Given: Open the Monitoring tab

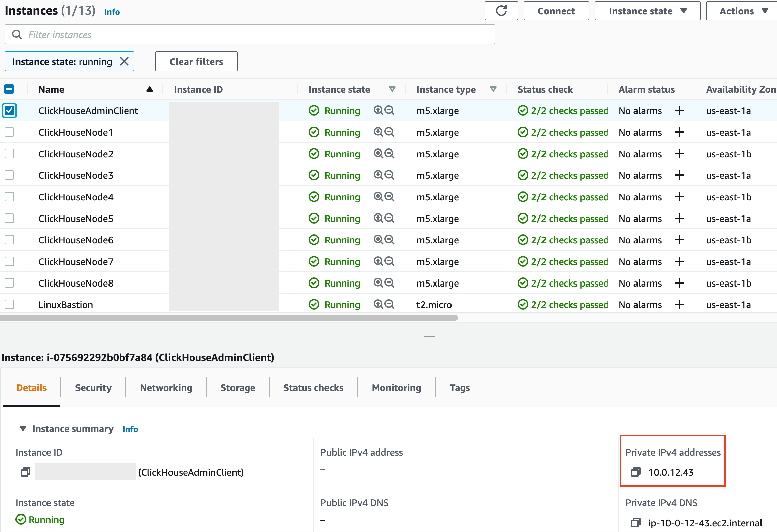Looking at the screenshot, I should (x=396, y=388).
